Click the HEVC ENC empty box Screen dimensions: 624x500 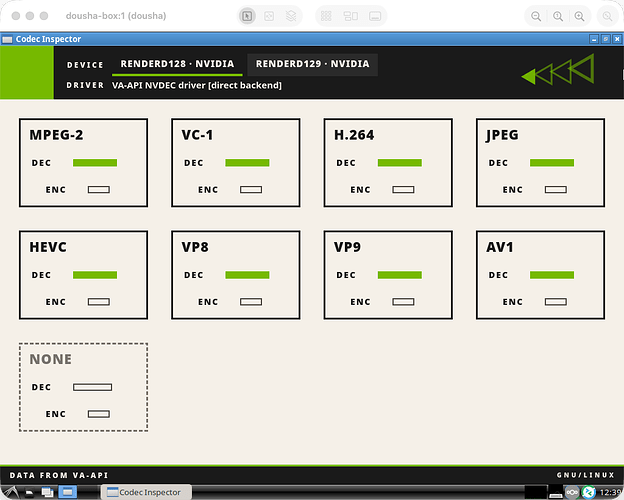click(x=99, y=302)
